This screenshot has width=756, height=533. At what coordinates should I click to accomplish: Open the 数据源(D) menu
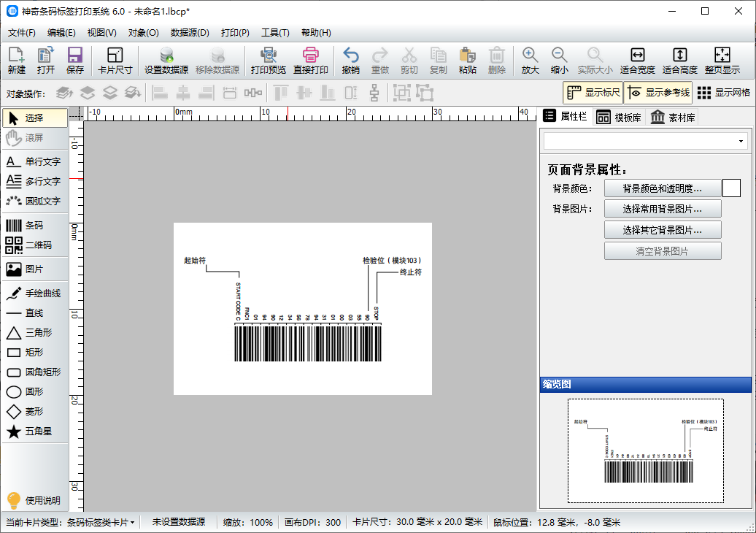click(x=190, y=33)
